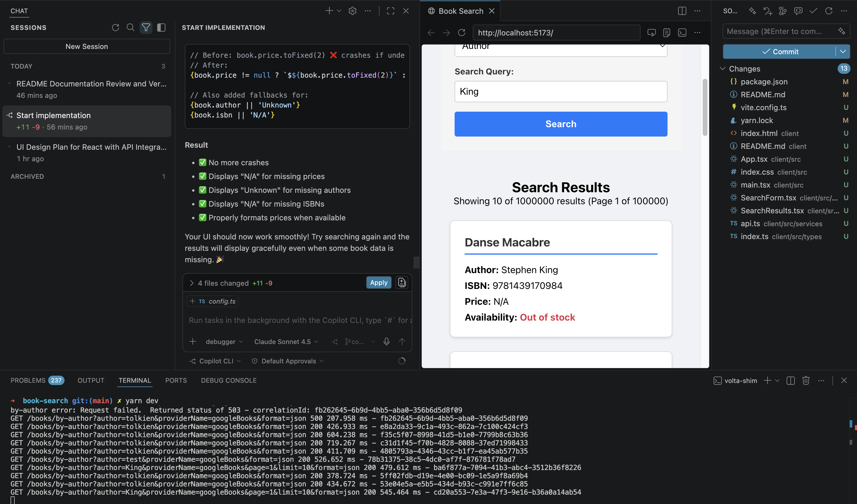Image resolution: width=857 pixels, height=504 pixels.
Task: Search chat sessions with the magnifier icon
Action: 130,28
